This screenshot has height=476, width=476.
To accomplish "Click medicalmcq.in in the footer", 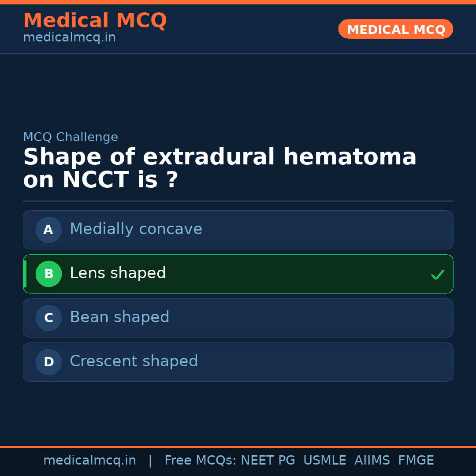I will pos(89,460).
